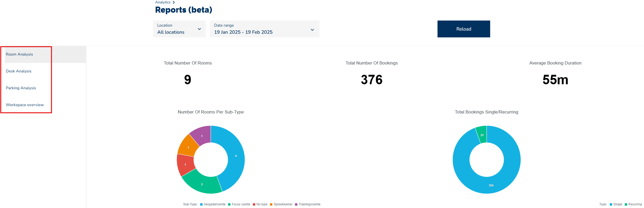The width and height of the screenshot is (644, 208).
Task: Click the Location dropdown chevron arrow
Action: 199,29
